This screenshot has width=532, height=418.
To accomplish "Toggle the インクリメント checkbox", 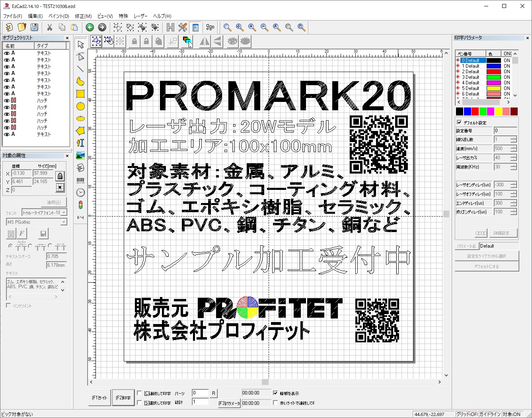I will [8, 306].
